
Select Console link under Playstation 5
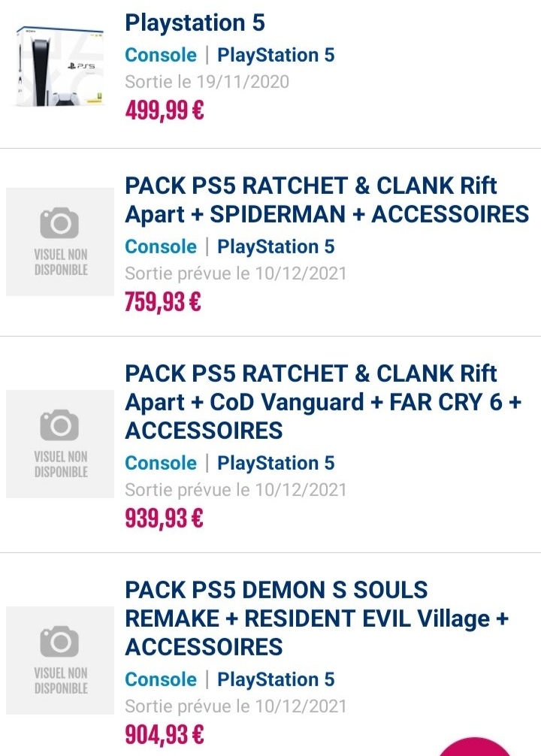[x=161, y=55]
